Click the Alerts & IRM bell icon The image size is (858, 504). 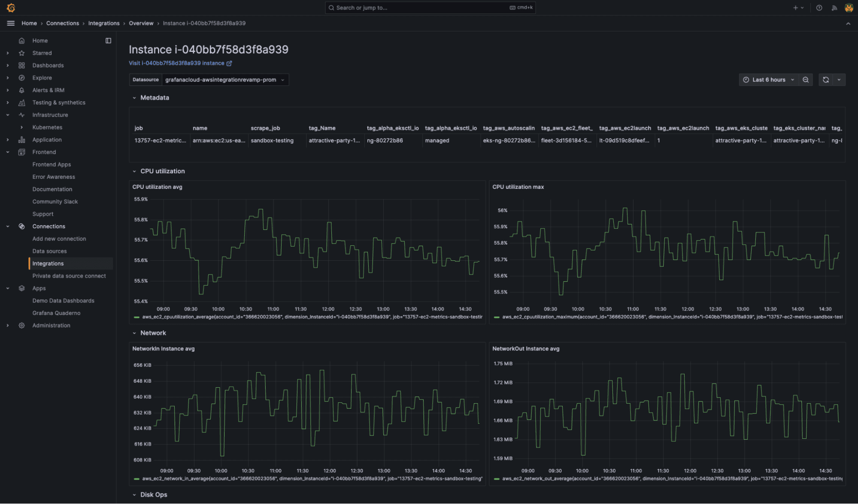tap(21, 90)
